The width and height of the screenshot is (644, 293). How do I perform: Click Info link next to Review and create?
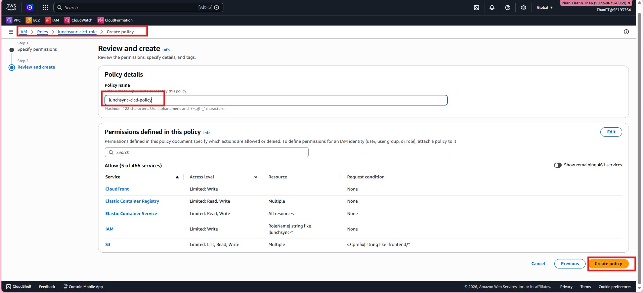pos(166,50)
